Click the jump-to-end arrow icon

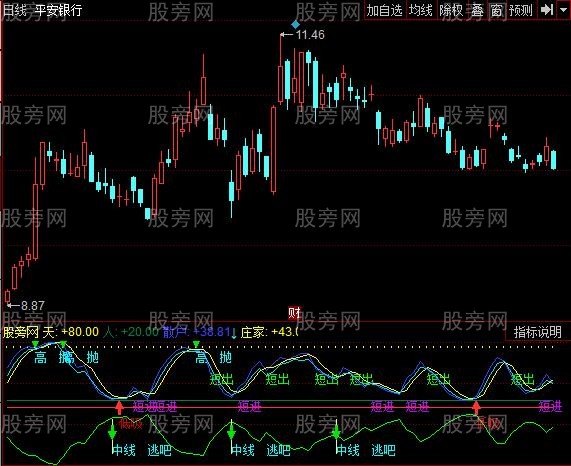[547, 10]
